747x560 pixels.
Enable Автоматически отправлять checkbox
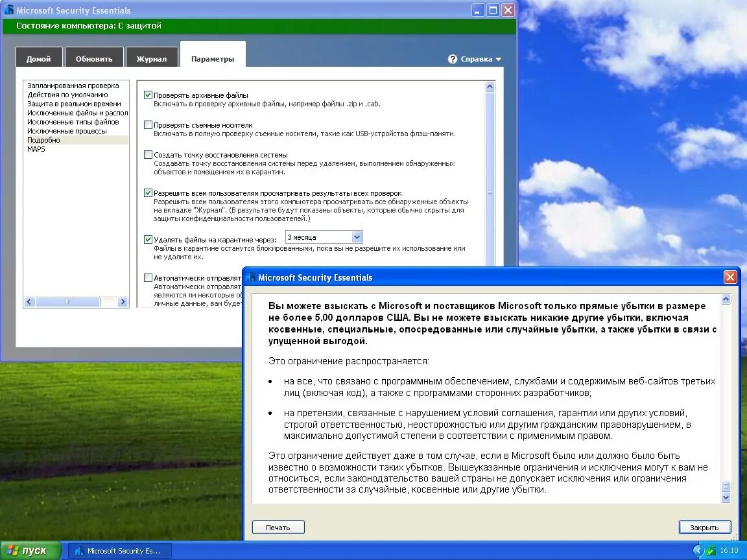(x=148, y=277)
